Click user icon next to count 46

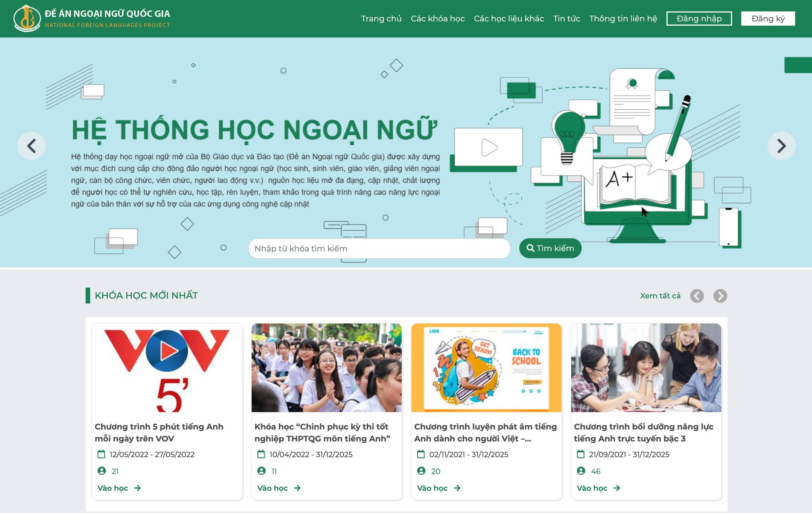[581, 471]
